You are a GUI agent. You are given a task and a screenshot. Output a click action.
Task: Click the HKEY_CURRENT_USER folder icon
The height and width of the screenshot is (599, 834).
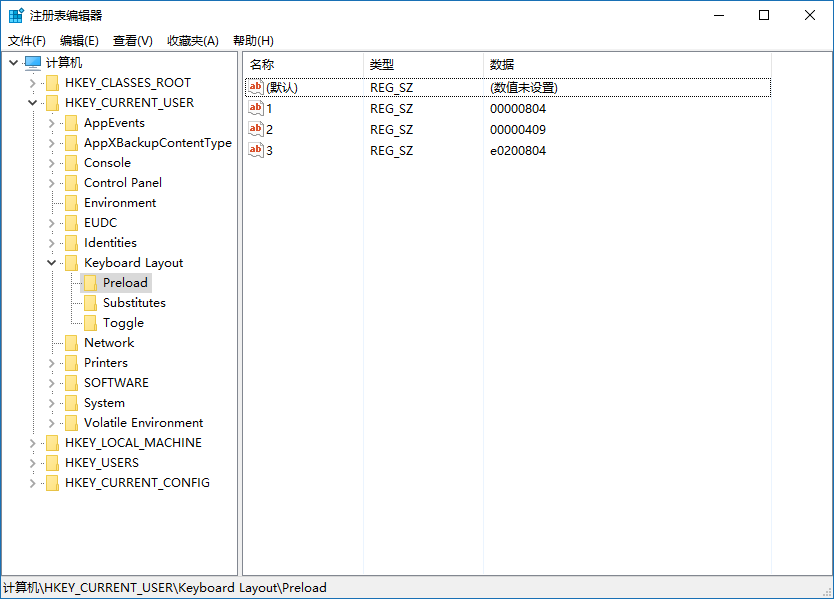point(53,103)
